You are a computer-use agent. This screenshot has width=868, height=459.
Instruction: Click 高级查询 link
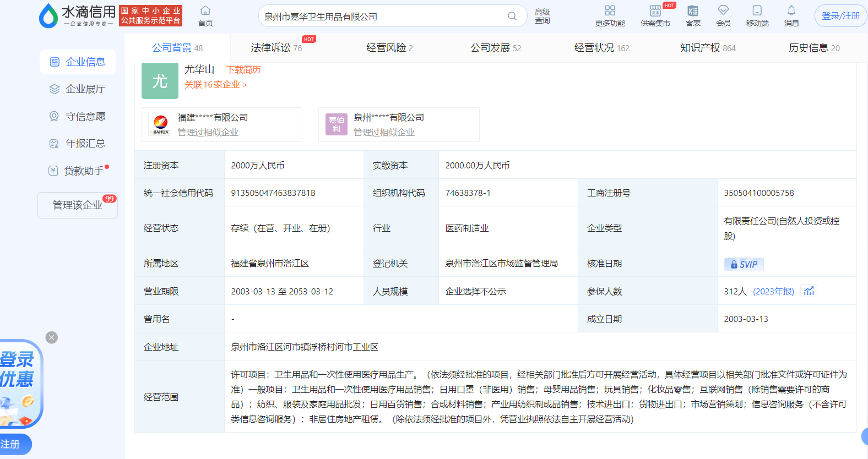(x=542, y=16)
